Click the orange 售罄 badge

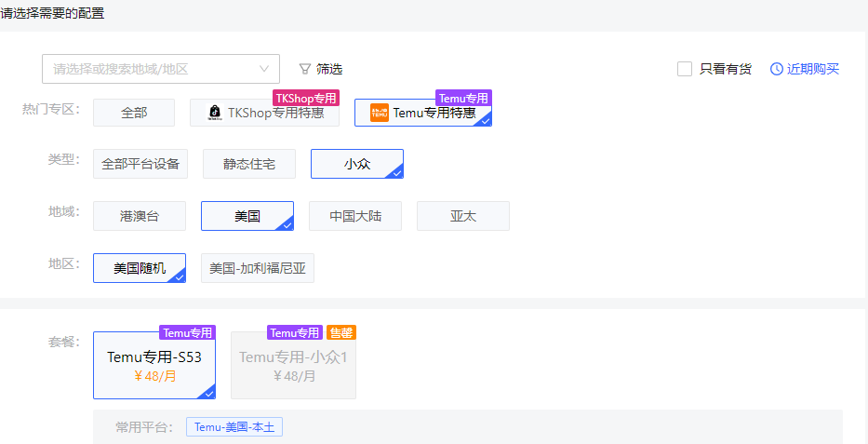pos(341,332)
